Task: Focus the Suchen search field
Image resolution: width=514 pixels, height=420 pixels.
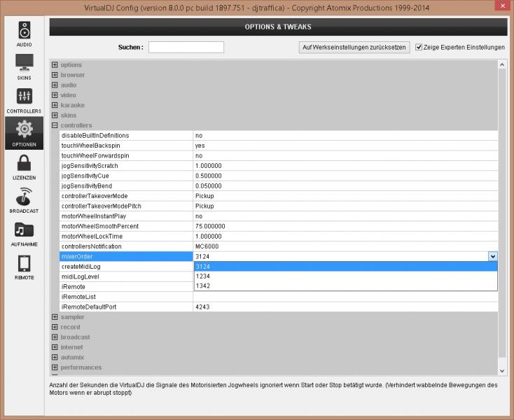Action: 186,47
